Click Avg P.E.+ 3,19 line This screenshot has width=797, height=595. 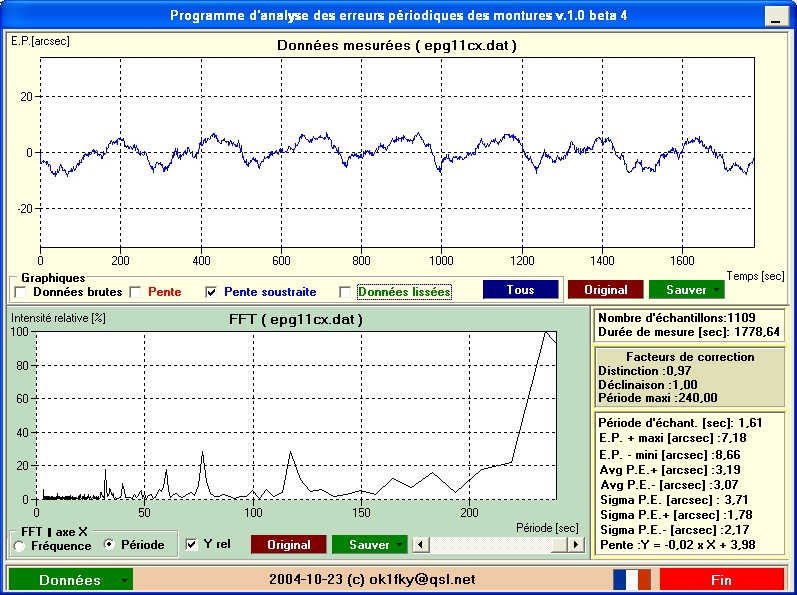[670, 470]
